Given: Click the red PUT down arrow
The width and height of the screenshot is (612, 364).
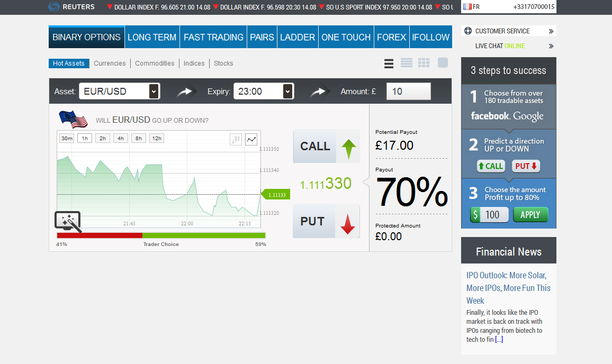Looking at the screenshot, I should click(347, 224).
